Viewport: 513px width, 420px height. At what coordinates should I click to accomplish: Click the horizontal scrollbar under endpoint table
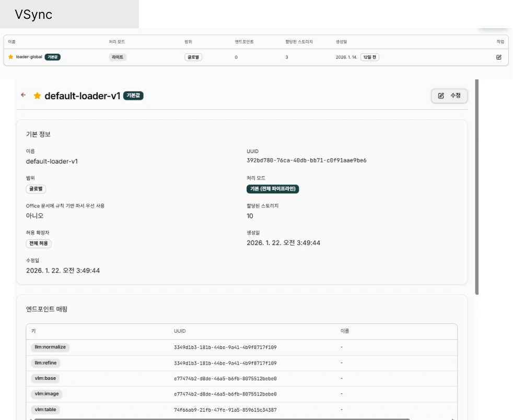[222, 419]
